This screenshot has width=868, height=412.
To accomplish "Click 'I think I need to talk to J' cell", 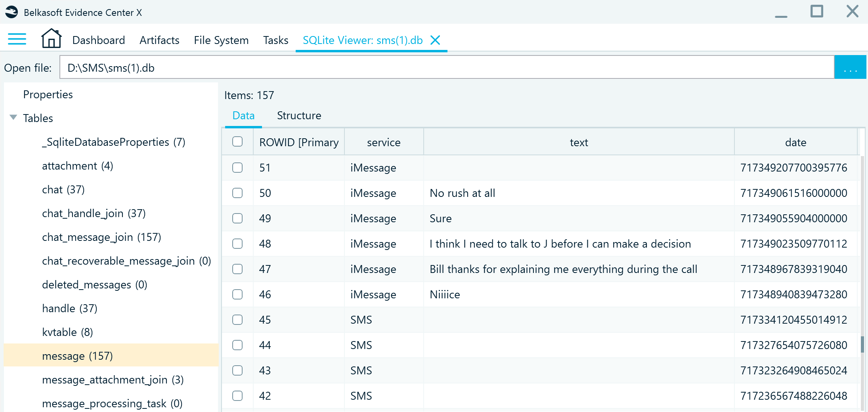I will pyautogui.click(x=579, y=244).
